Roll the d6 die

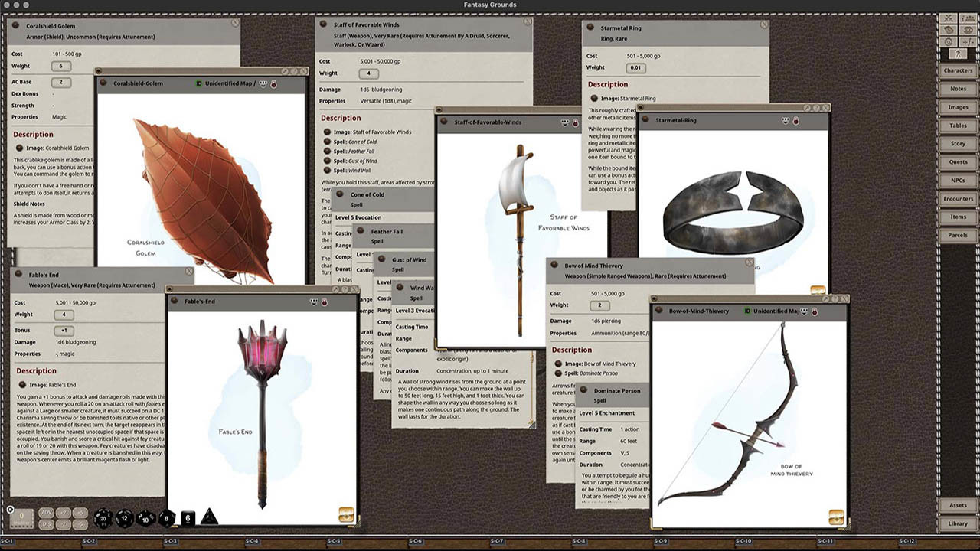[x=188, y=517]
